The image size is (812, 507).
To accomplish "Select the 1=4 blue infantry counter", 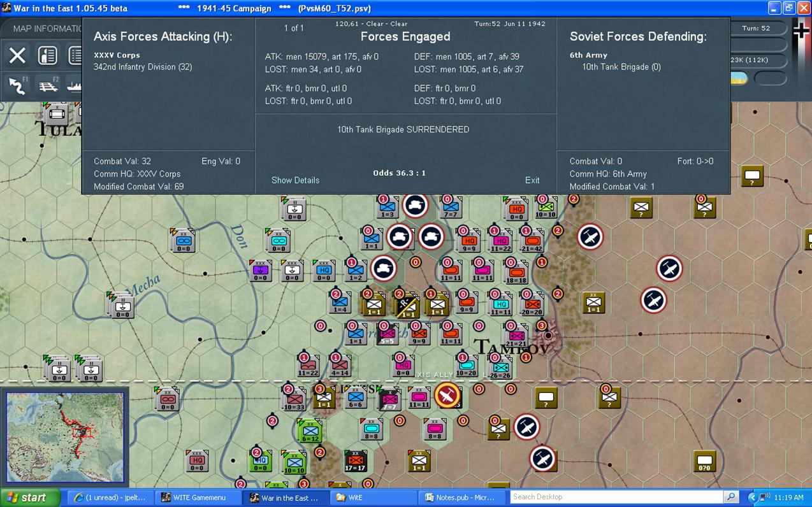I will [x=340, y=302].
